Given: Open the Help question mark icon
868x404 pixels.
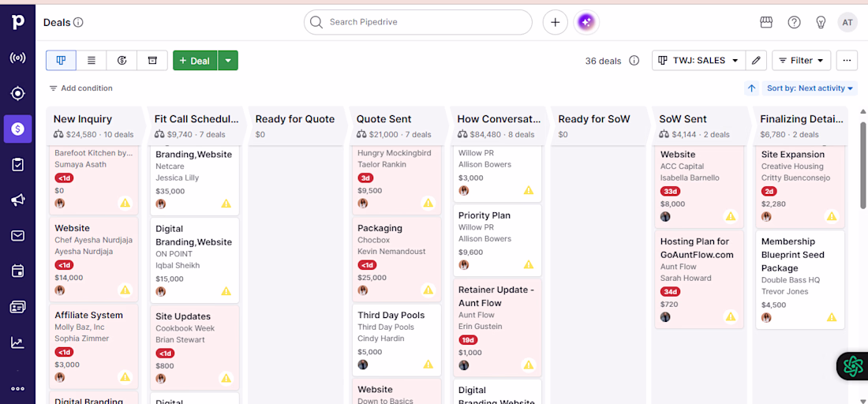Looking at the screenshot, I should pos(795,22).
